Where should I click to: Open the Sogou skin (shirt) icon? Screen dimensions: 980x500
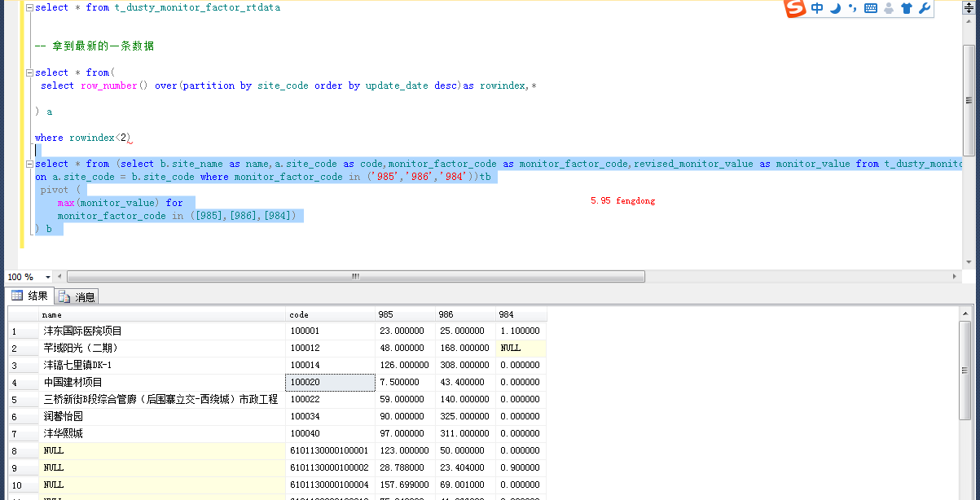pos(906,9)
